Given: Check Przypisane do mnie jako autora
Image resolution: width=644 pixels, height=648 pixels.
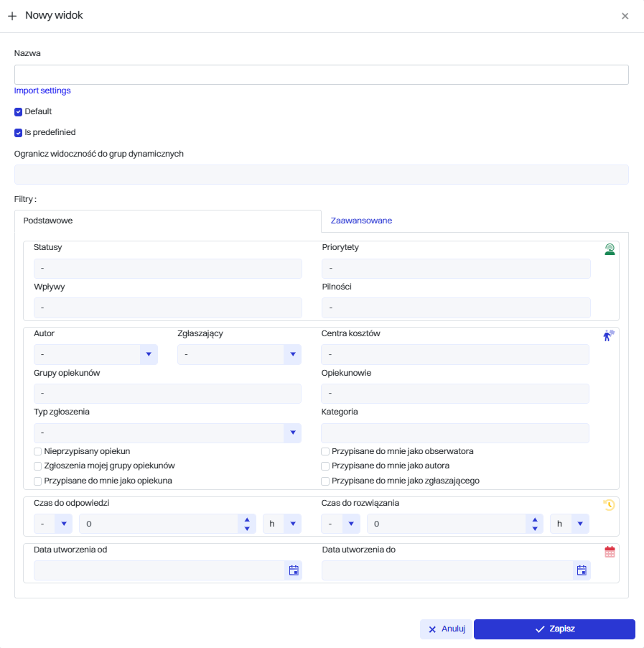Looking at the screenshot, I should 325,466.
